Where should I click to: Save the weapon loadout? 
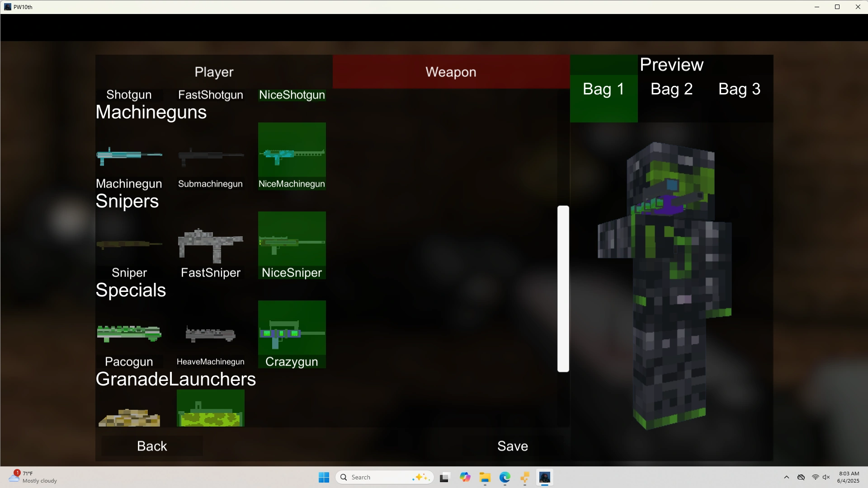click(x=512, y=446)
